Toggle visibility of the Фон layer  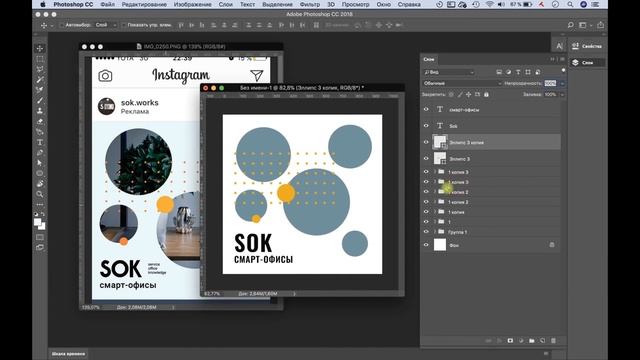[x=426, y=245]
